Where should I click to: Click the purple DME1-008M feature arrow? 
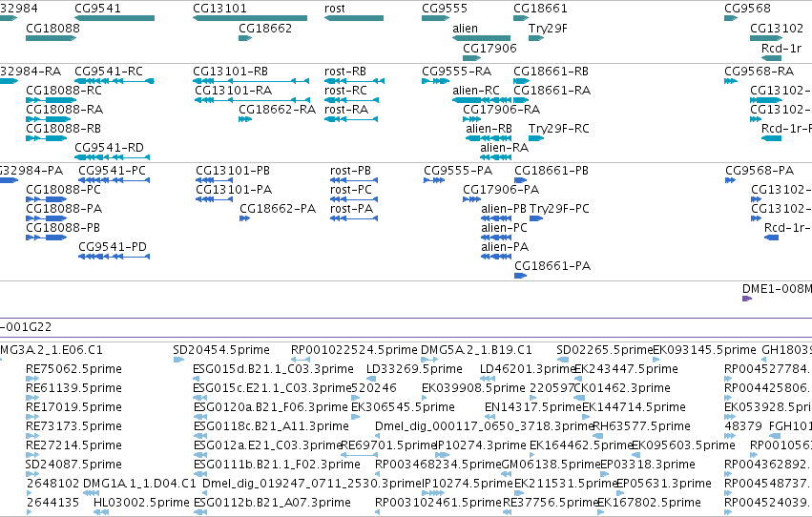coord(747,299)
